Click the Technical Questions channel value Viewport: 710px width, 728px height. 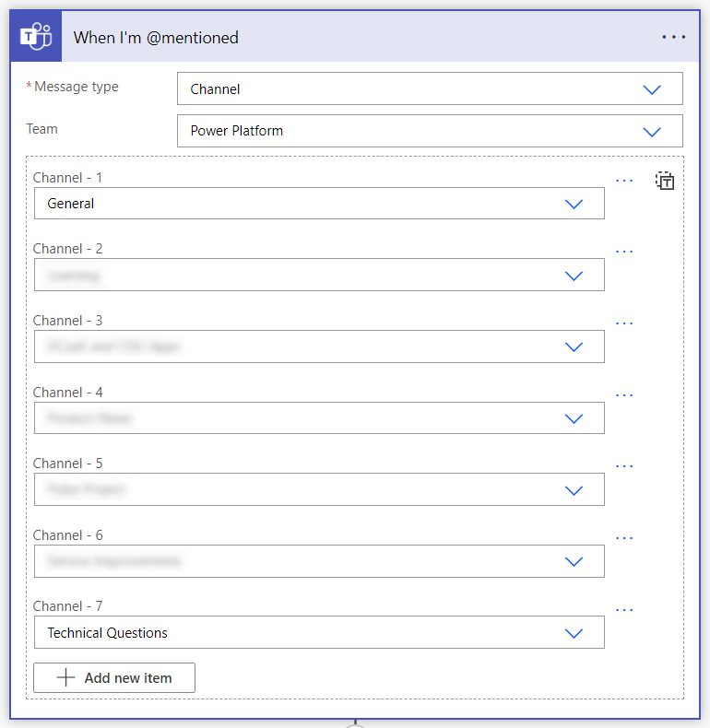(107, 633)
